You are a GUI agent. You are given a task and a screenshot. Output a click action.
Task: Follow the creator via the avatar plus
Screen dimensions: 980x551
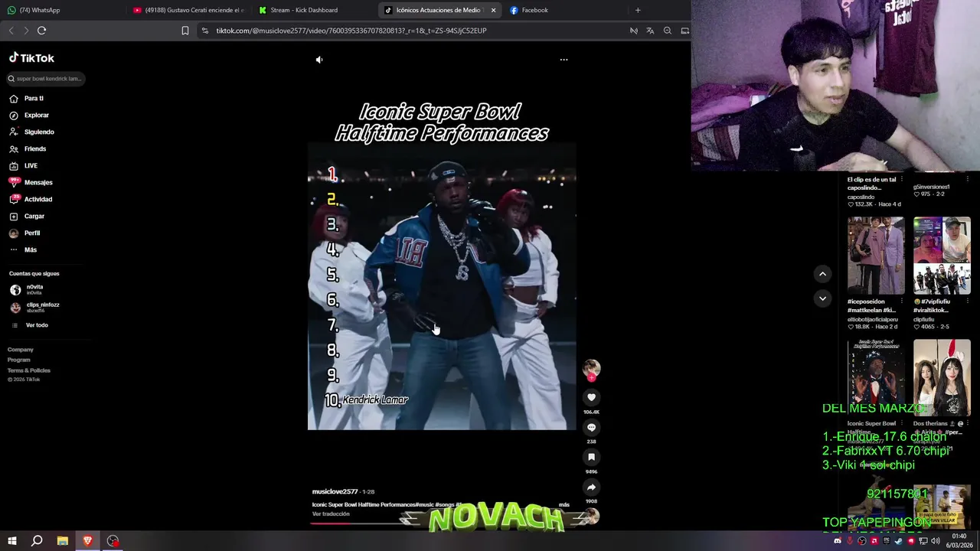[591, 377]
